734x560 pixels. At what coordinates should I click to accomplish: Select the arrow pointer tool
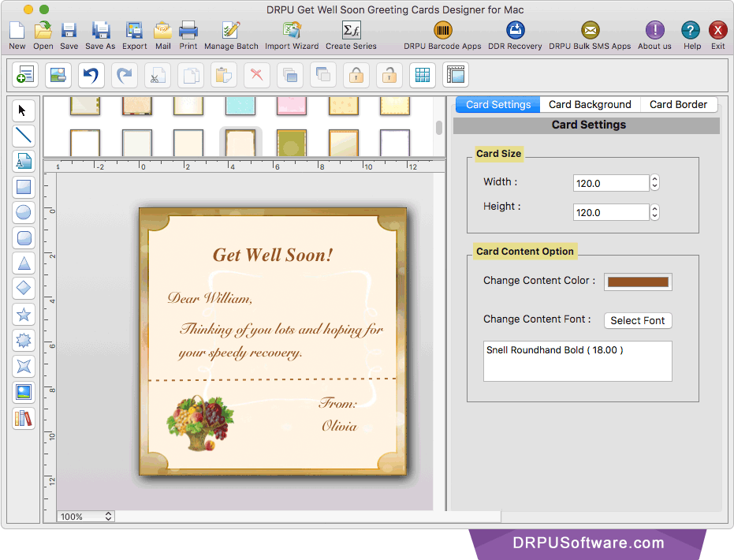24,110
